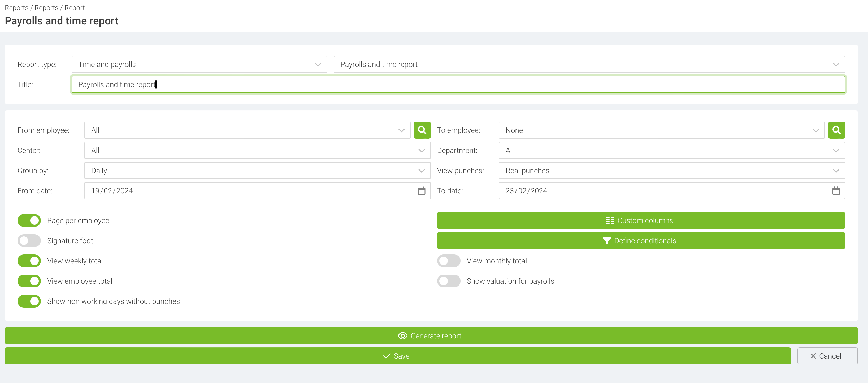The height and width of the screenshot is (383, 868).
Task: Click To date field 23/02/2024
Action: pyautogui.click(x=671, y=191)
